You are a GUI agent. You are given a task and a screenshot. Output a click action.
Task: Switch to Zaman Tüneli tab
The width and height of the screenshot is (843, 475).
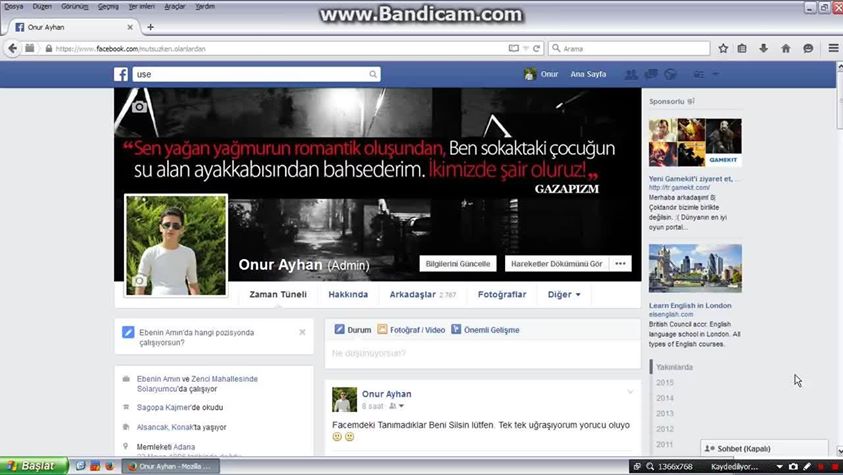click(x=278, y=294)
